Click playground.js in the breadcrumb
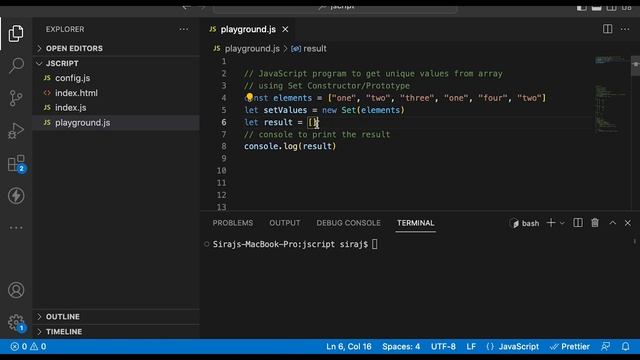The height and width of the screenshot is (360, 640). [252, 49]
